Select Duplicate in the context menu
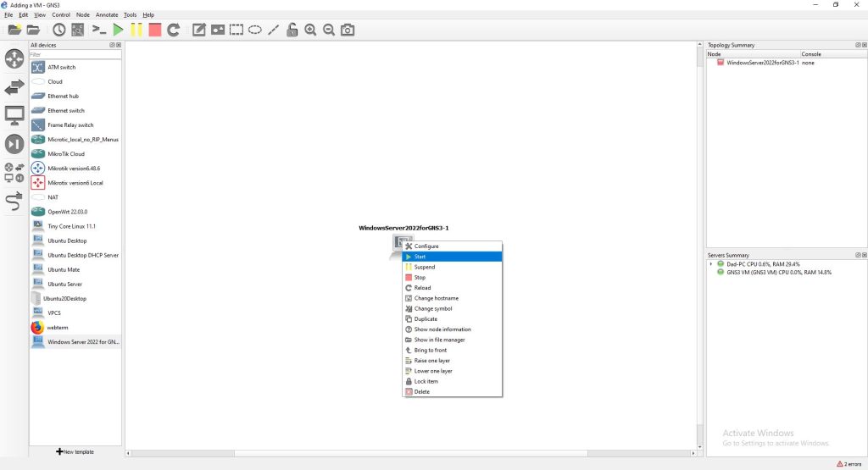The width and height of the screenshot is (868, 470). coord(453,319)
